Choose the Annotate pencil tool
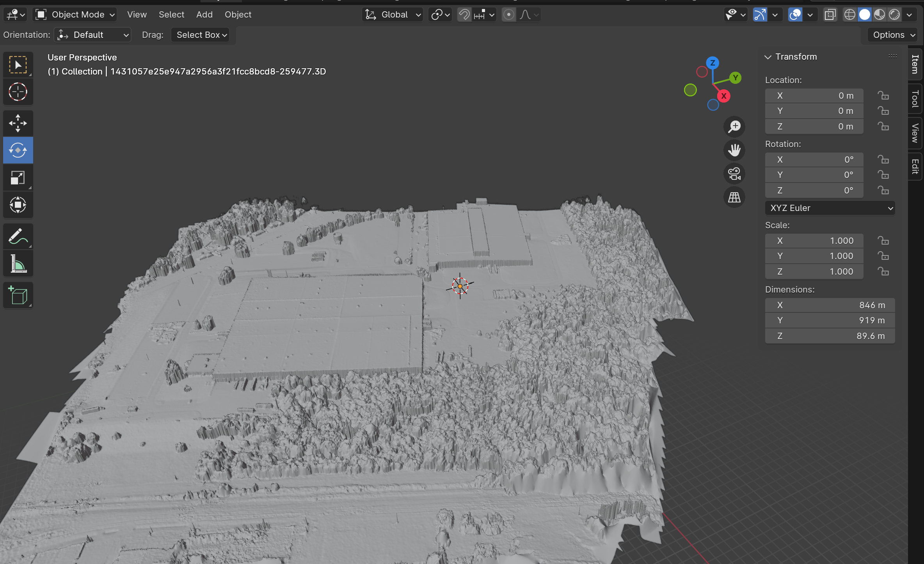The height and width of the screenshot is (564, 924). pyautogui.click(x=18, y=236)
